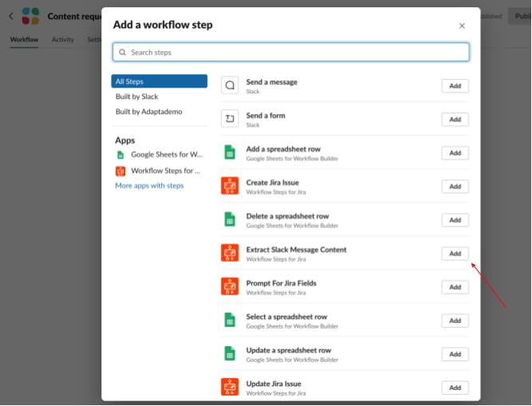Add the Create Jira Issue step
Viewport: 532px width, 406px height.
455,187
